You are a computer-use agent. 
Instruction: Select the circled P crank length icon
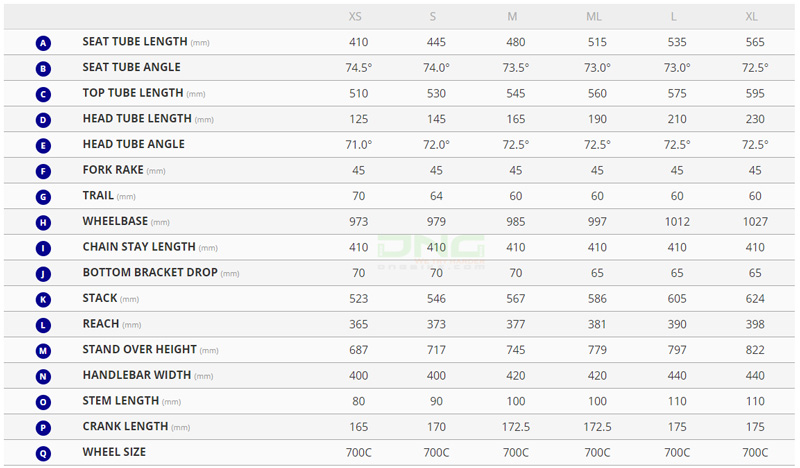pos(43,428)
